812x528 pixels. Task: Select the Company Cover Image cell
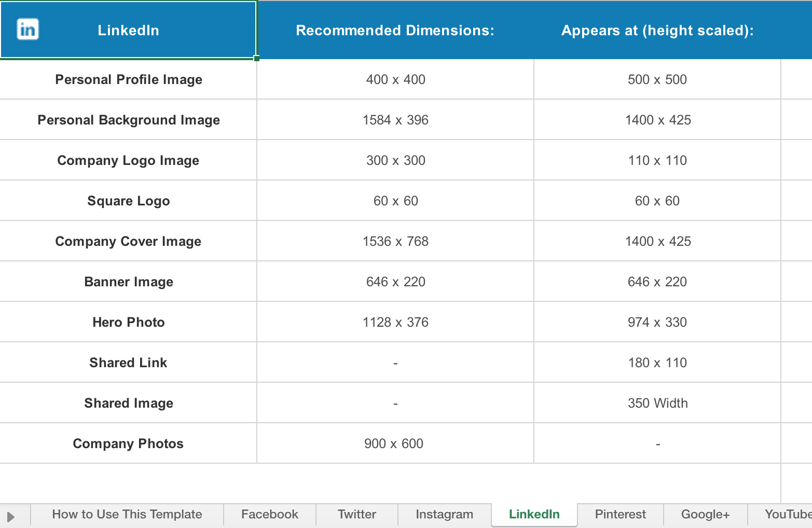(128, 241)
